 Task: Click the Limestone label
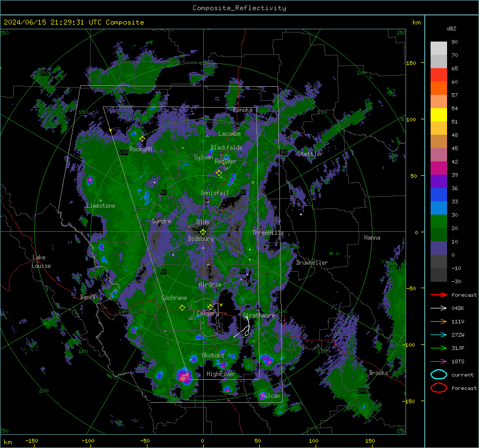click(101, 206)
